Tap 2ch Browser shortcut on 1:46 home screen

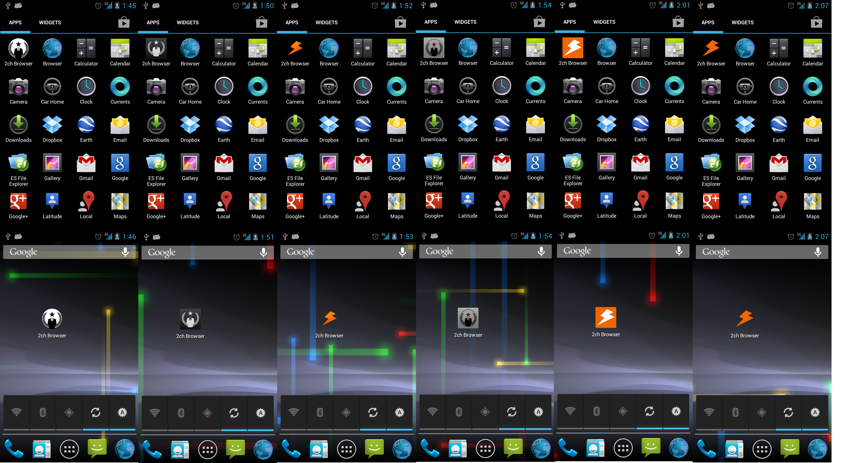pyautogui.click(x=52, y=323)
